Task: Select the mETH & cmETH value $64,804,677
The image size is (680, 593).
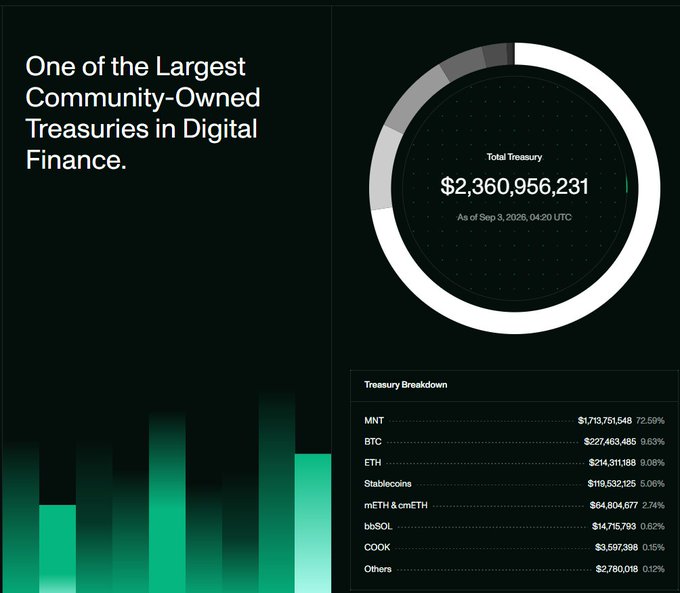Action: click(614, 505)
